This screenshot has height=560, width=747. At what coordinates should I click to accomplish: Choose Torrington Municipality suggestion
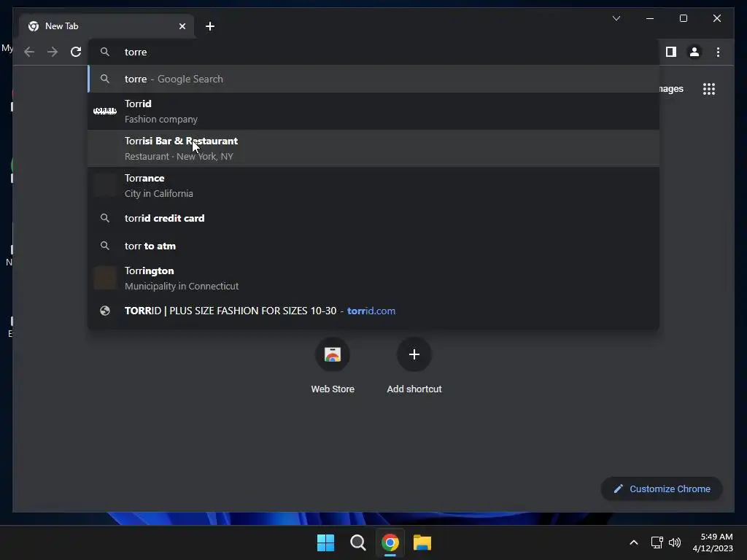point(373,278)
